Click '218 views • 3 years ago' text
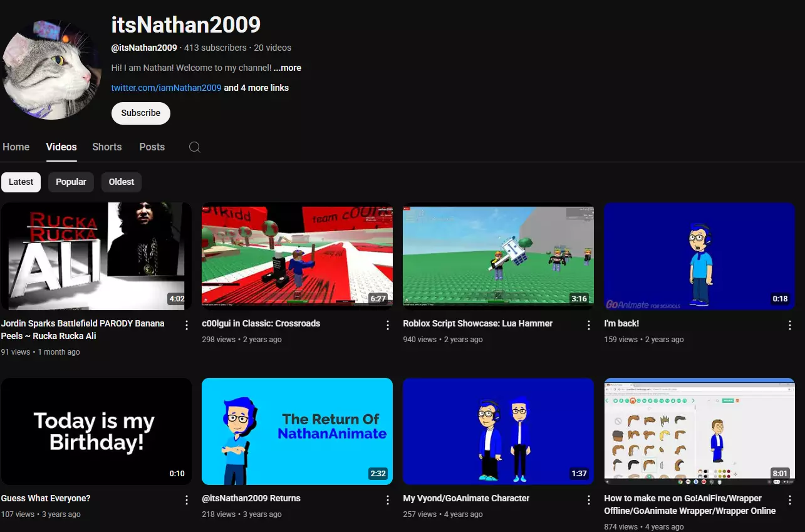805x532 pixels. point(242,514)
